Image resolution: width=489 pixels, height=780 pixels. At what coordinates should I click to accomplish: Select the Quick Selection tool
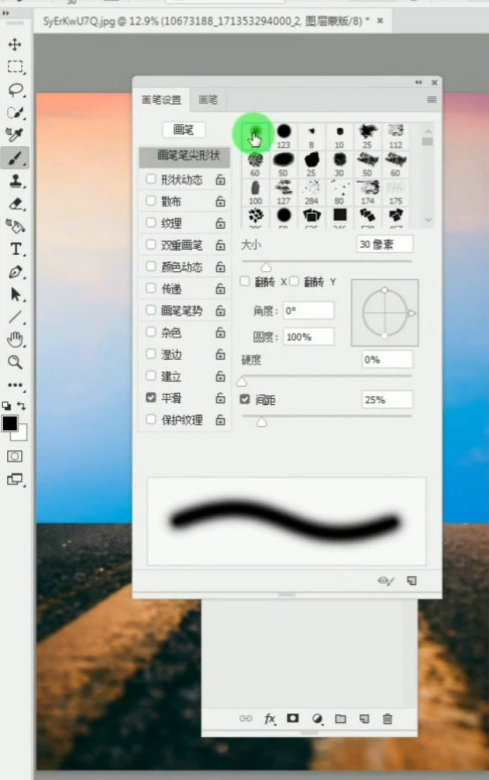pos(15,112)
